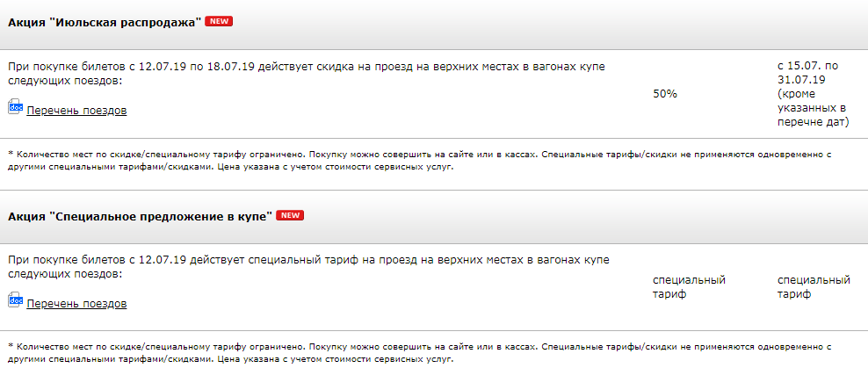Click 'специальный тариф' in the period column

click(x=814, y=287)
